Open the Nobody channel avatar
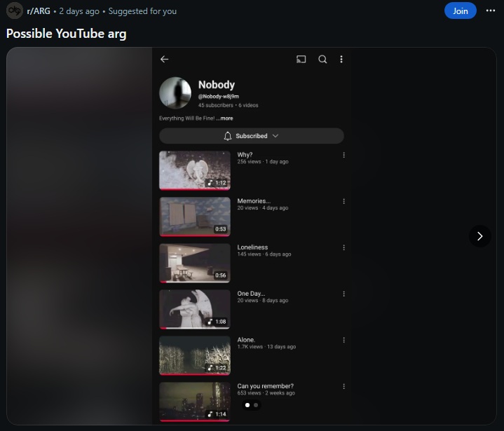 point(175,93)
